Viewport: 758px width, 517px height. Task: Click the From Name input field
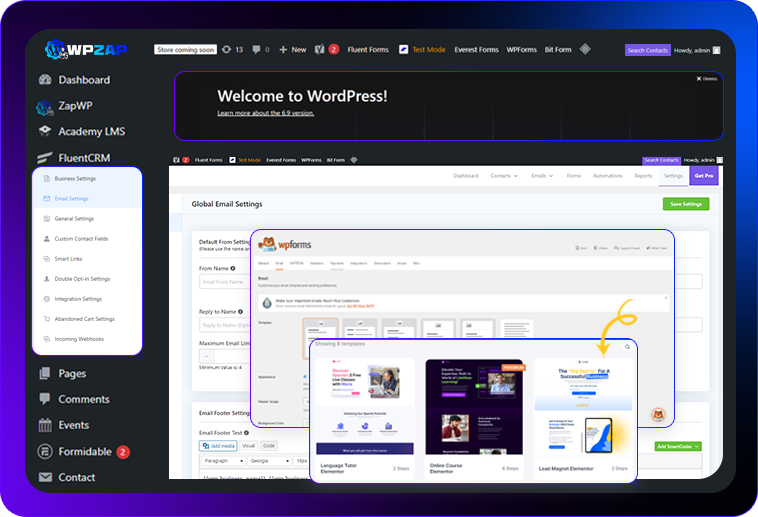pos(225,282)
